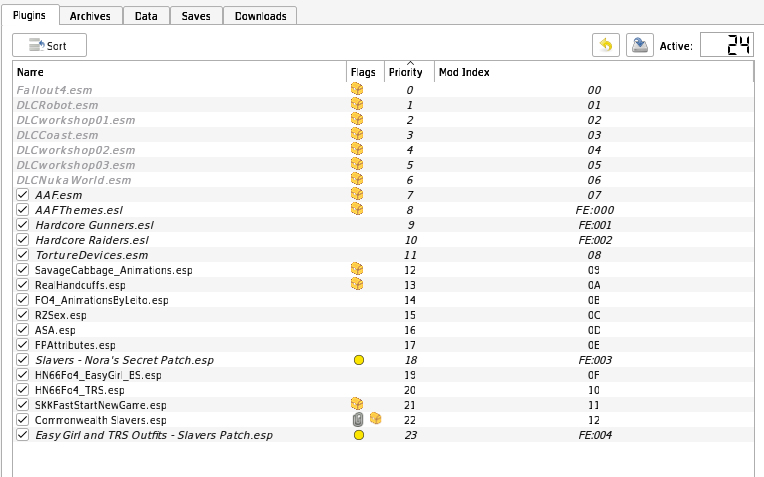Viewport: 764px width, 477px height.
Task: Open the Saves tab
Action: (196, 16)
